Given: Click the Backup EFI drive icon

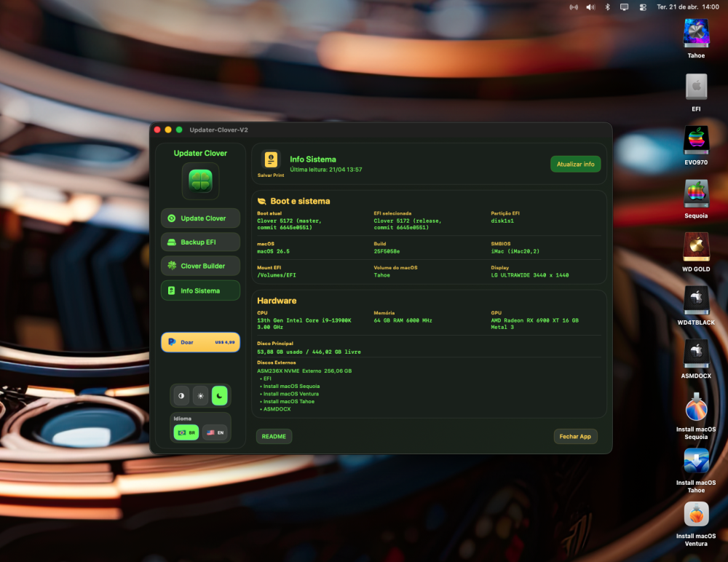Looking at the screenshot, I should (171, 242).
